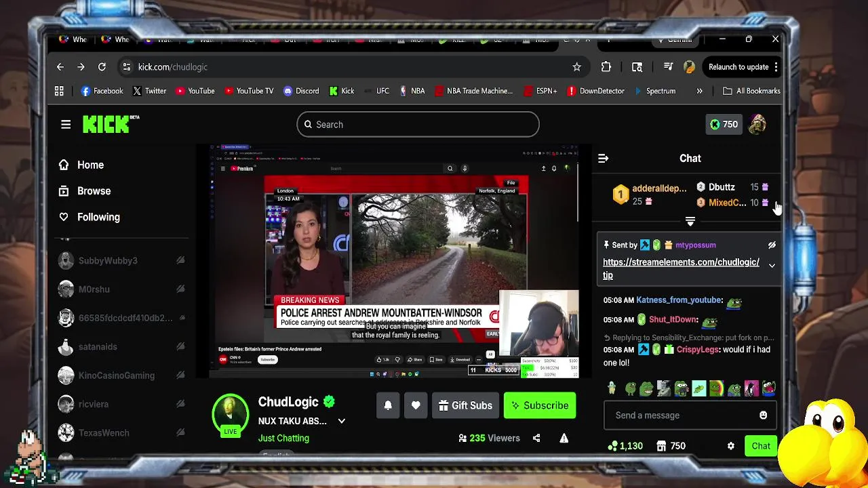Expand the gift leaderboard arrow
The image size is (868, 488).
click(x=690, y=222)
